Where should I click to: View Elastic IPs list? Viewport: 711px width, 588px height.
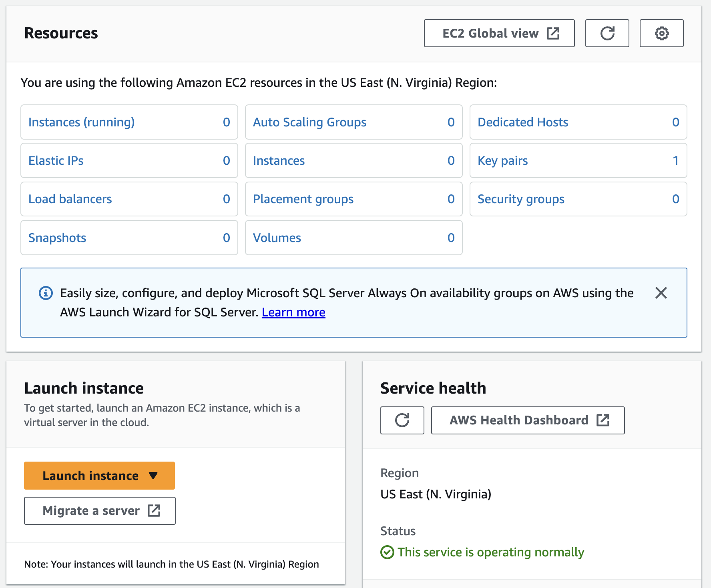click(56, 160)
